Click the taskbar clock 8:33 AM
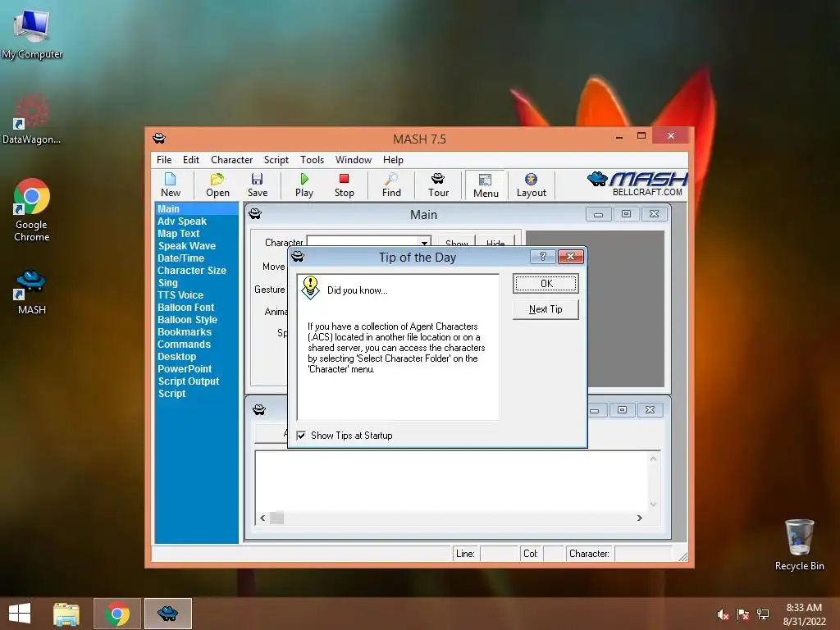Image resolution: width=840 pixels, height=630 pixels. [804, 608]
